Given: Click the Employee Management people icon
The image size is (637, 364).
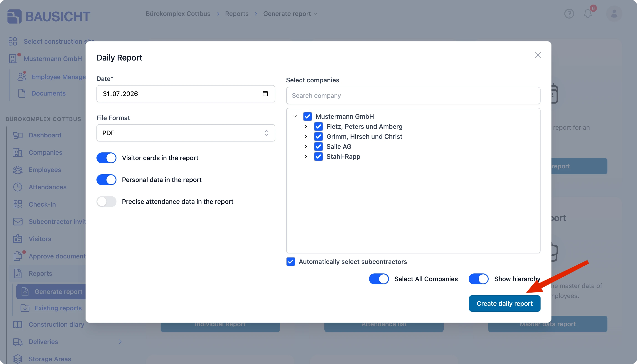Looking at the screenshot, I should [x=22, y=77].
